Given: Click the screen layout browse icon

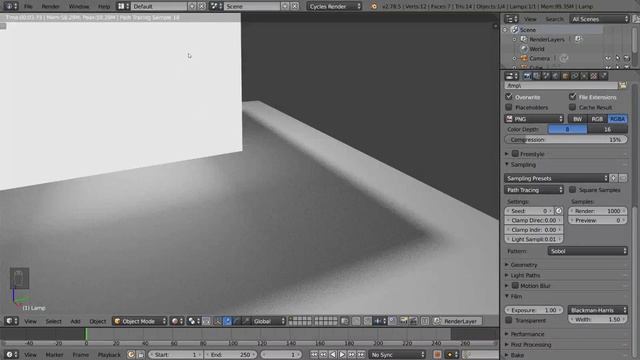Looking at the screenshot, I should 123,6.
